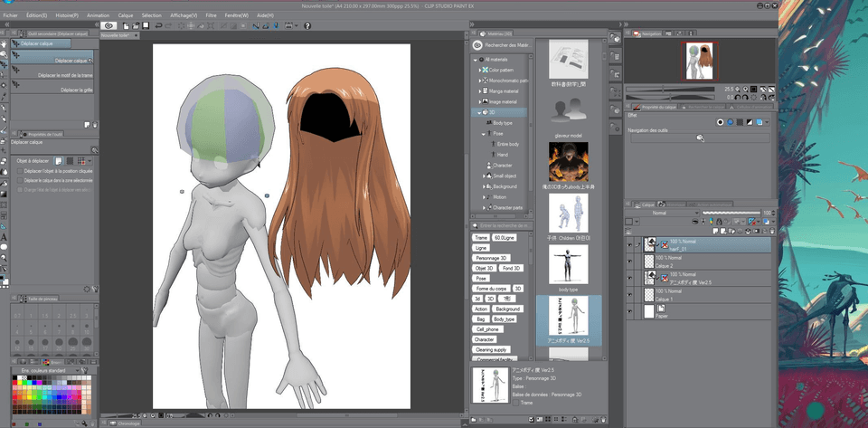Hide the Calque 1 layer eye
Image resolution: width=868 pixels, height=428 pixels.
coord(629,295)
